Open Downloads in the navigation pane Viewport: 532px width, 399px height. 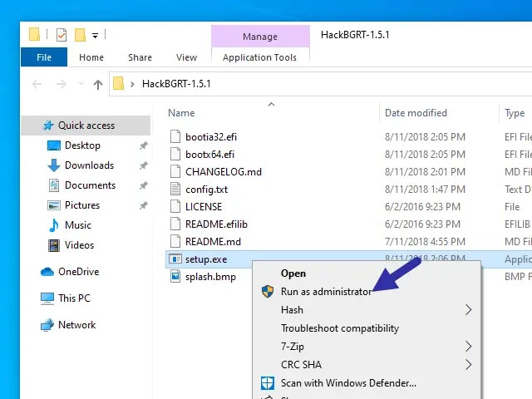tap(89, 165)
